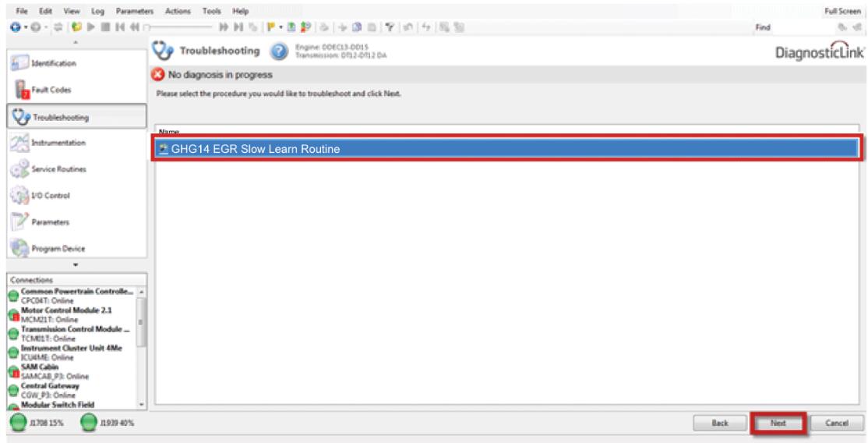Viewport: 868px width, 443px height.
Task: Click the skip-to-start log playback icon
Action: (119, 27)
